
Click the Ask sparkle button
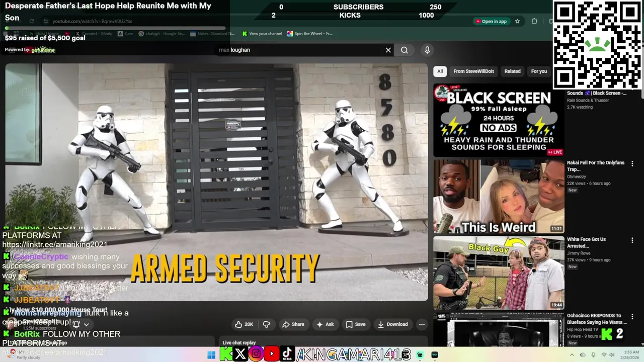[x=325, y=324]
